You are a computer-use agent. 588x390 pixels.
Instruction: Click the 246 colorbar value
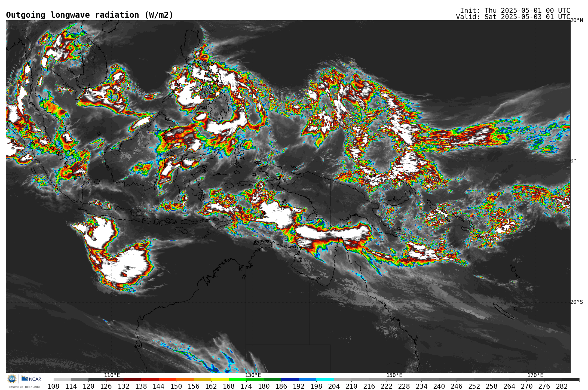pos(457,386)
